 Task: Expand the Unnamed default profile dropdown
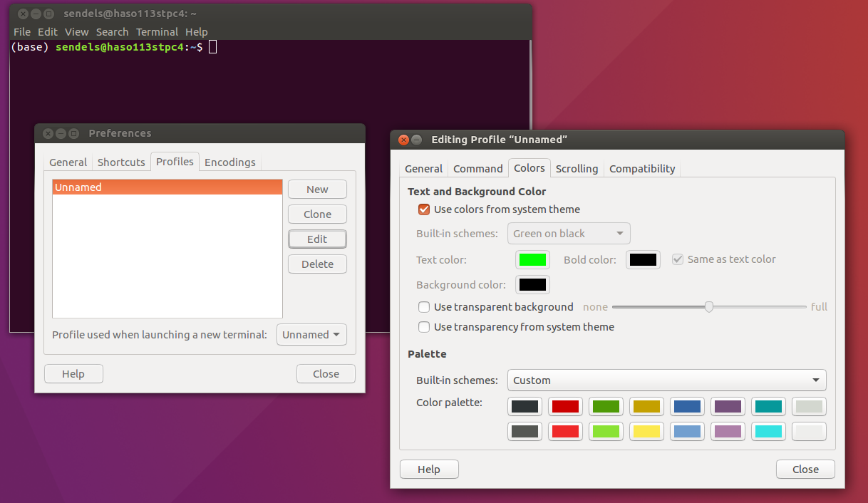[x=311, y=335]
